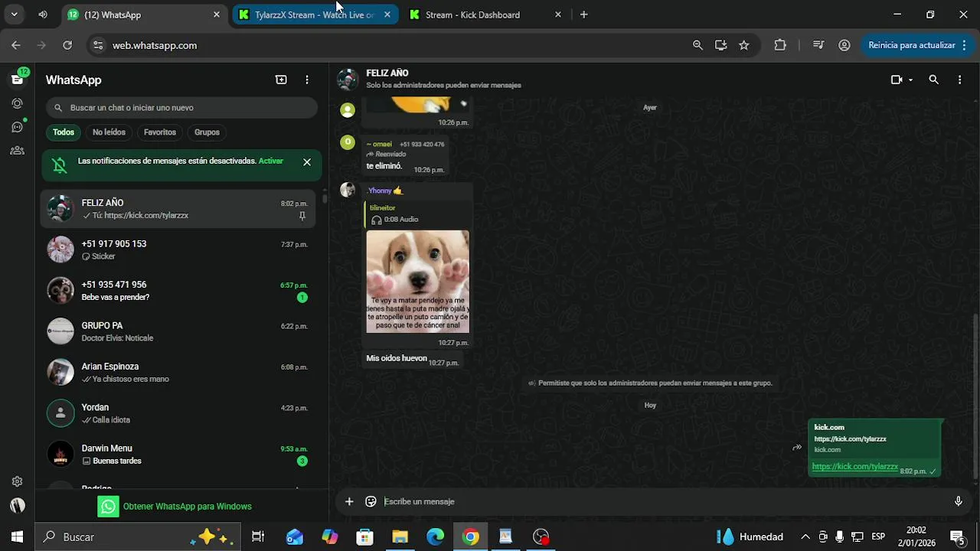Open Chrome extensions puzzle icon
Viewport: 980px width, 551px height.
coord(780,45)
